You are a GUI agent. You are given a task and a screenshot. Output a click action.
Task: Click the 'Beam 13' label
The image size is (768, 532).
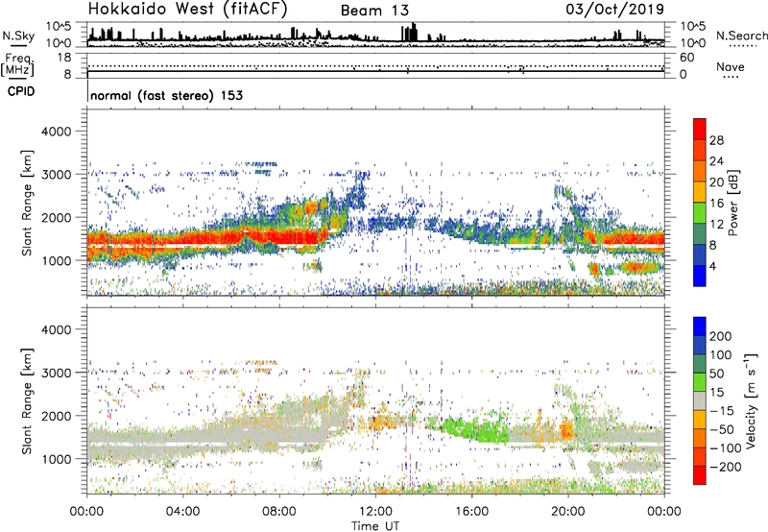(x=374, y=11)
